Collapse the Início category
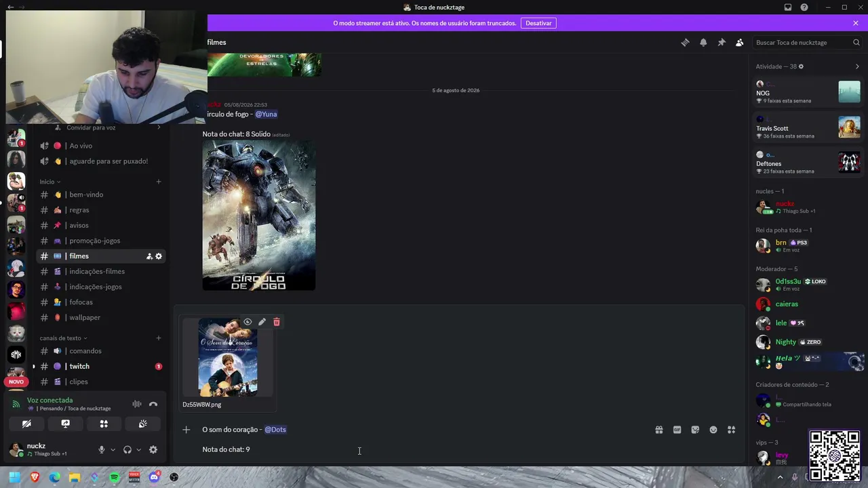Viewport: 868px width, 488px height. click(50, 182)
